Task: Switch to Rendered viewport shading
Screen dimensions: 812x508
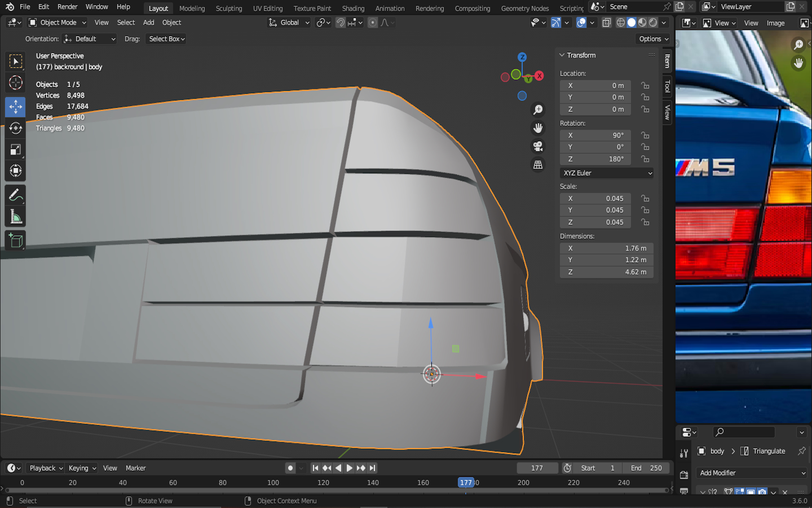Action: pyautogui.click(x=653, y=23)
